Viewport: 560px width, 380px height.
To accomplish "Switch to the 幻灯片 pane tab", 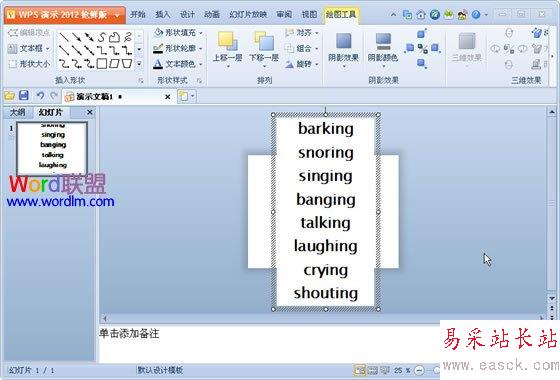I will tap(50, 112).
